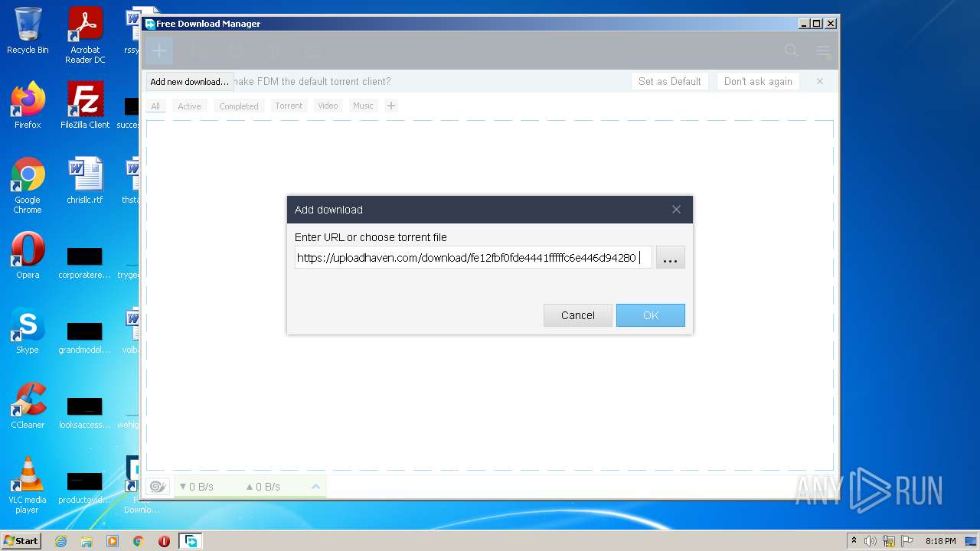This screenshot has height=551, width=980.
Task: Expand the speed panel chevron in status bar
Action: tap(315, 487)
